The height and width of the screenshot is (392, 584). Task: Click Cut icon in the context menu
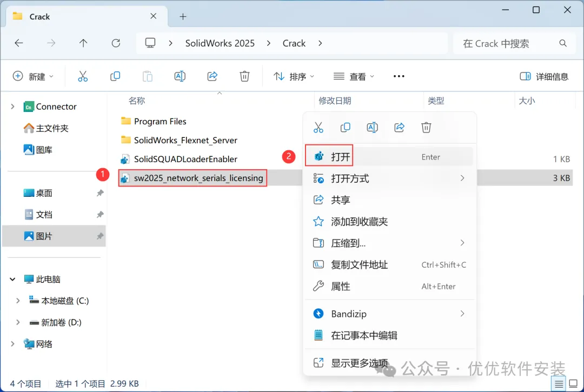tap(318, 127)
